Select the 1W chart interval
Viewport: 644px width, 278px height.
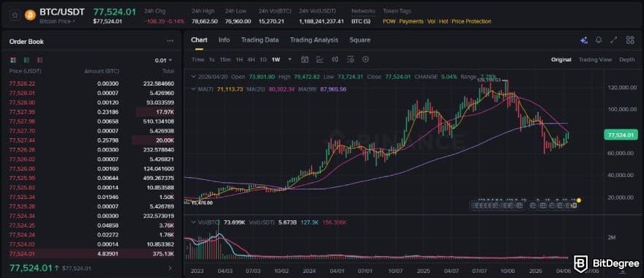tap(276, 59)
